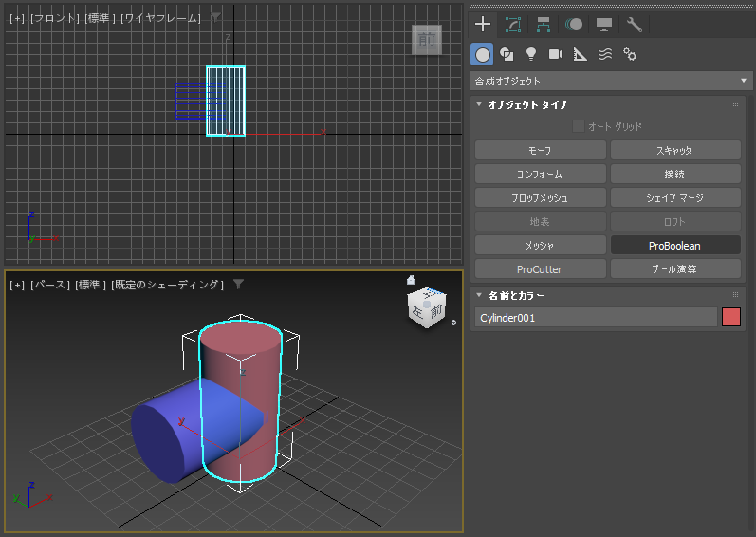
Task: Open the front viewport [+] menu
Action: [x=17, y=18]
